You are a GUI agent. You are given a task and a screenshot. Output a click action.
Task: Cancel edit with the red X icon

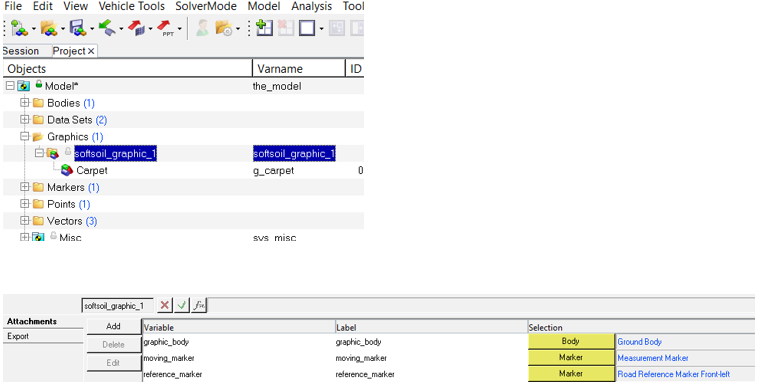click(165, 305)
